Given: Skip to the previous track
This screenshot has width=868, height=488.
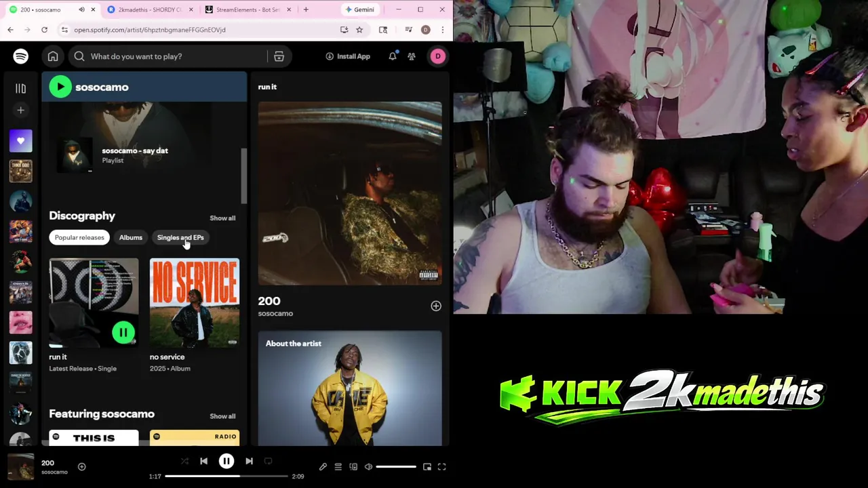Looking at the screenshot, I should (203, 461).
